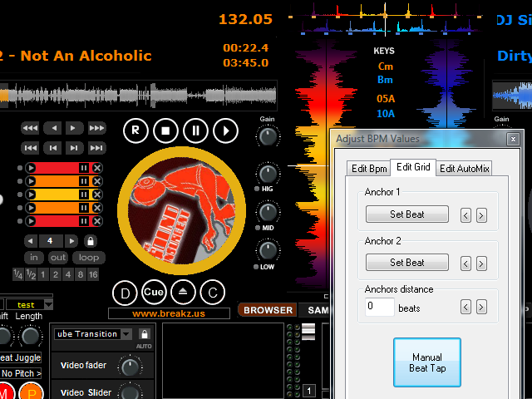The height and width of the screenshot is (399, 532).
Task: Click the skip forward one step button
Action: [x=74, y=148]
